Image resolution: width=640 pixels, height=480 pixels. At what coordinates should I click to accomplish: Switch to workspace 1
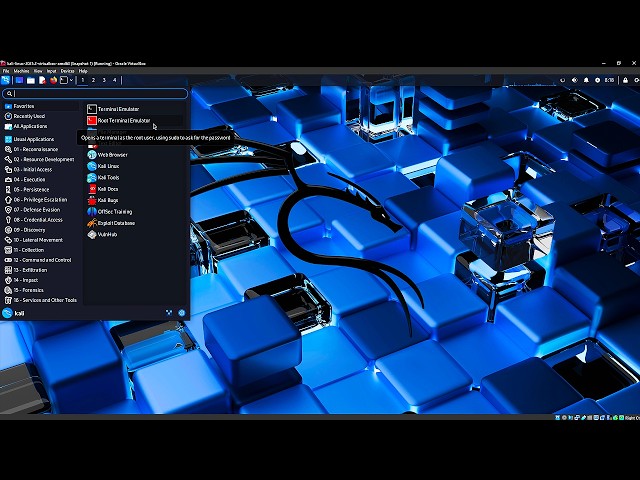[x=83, y=80]
